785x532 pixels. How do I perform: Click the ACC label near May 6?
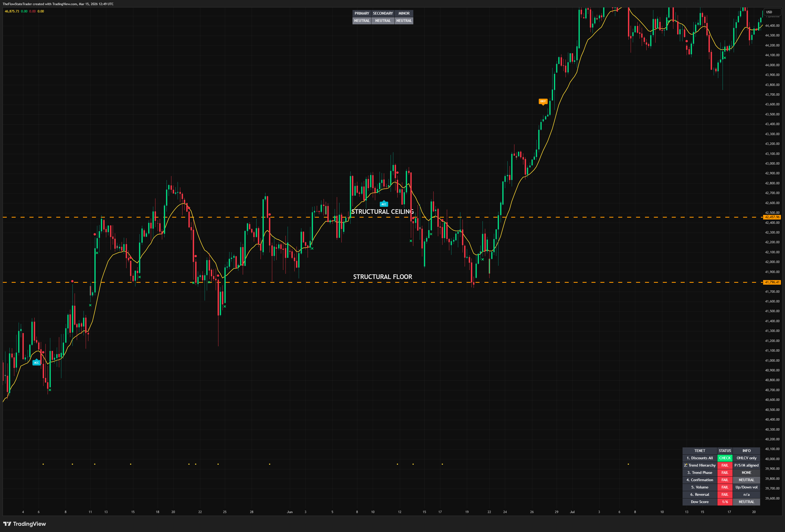click(x=36, y=362)
